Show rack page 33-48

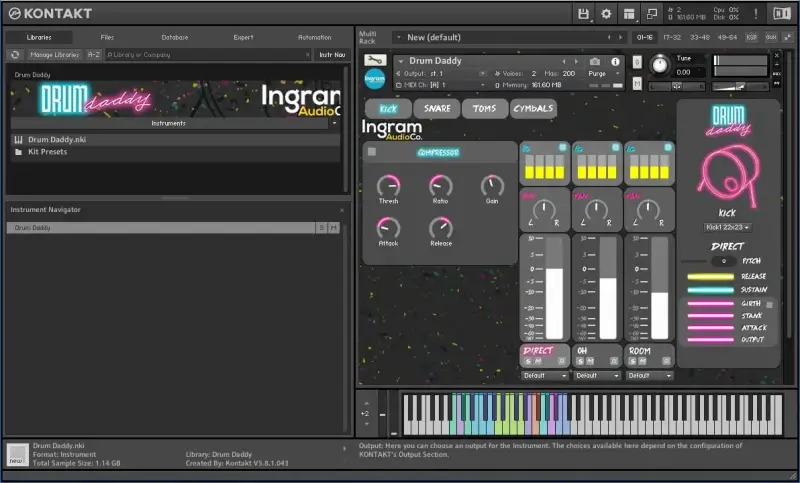(699, 37)
